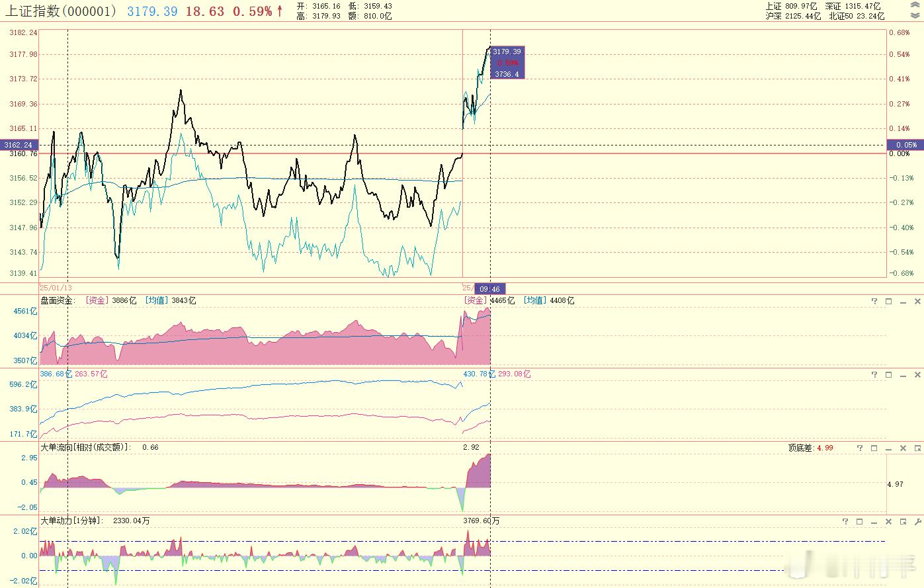The height and width of the screenshot is (588, 924).
Task: Open 大单动力 panel settings wrench
Action: pos(917,521)
